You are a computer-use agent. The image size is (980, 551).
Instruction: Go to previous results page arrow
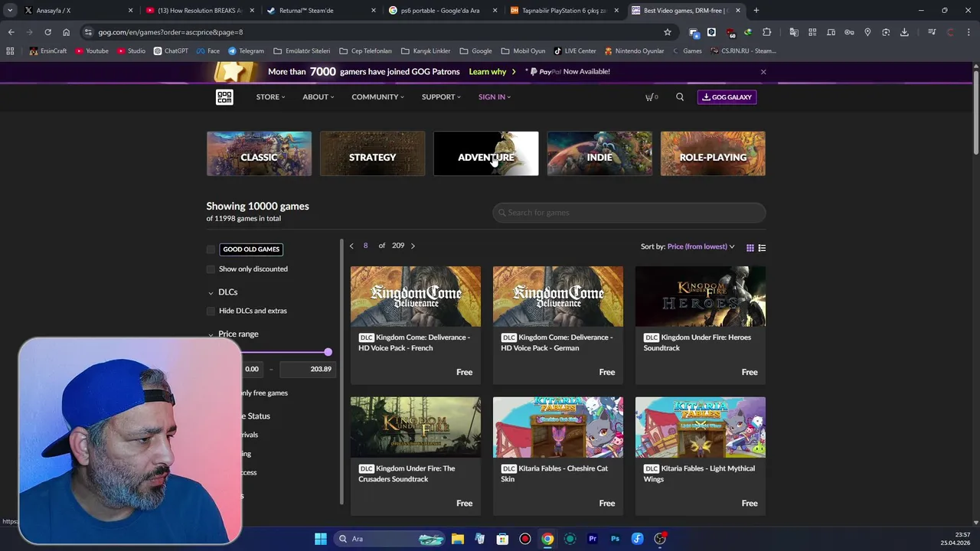[351, 246]
